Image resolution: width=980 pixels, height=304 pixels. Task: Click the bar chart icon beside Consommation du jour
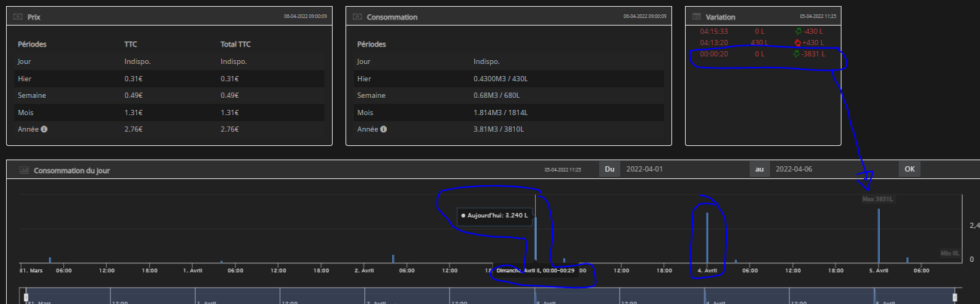(24, 170)
